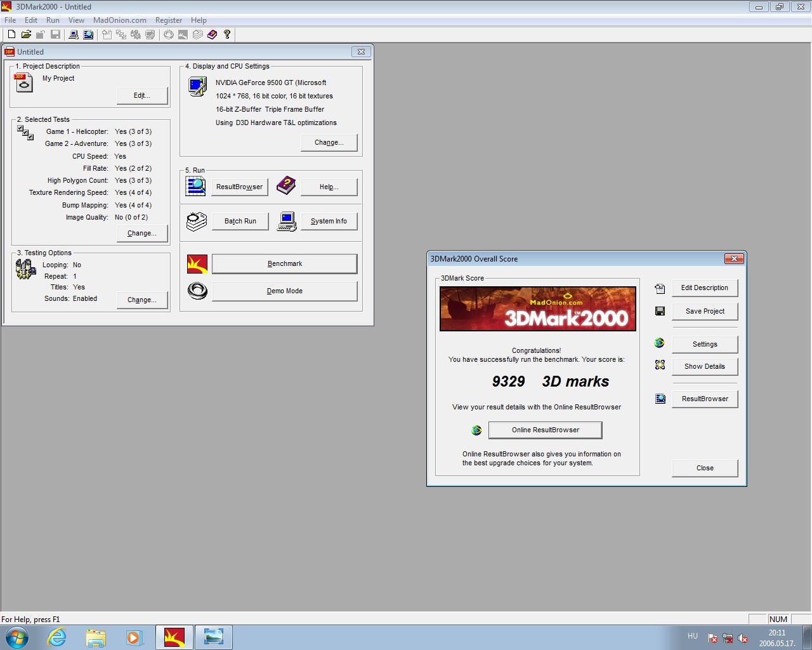Viewport: 812px width, 650px height.
Task: Click the Settings globe icon in the score dialog
Action: (x=660, y=343)
